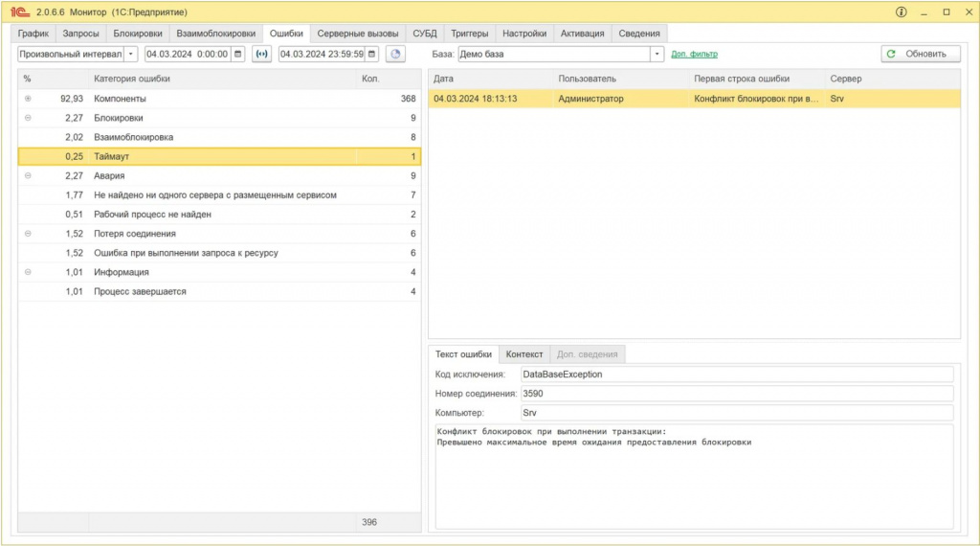Collapse the Авария category group
The height and width of the screenshot is (546, 980).
(x=28, y=175)
